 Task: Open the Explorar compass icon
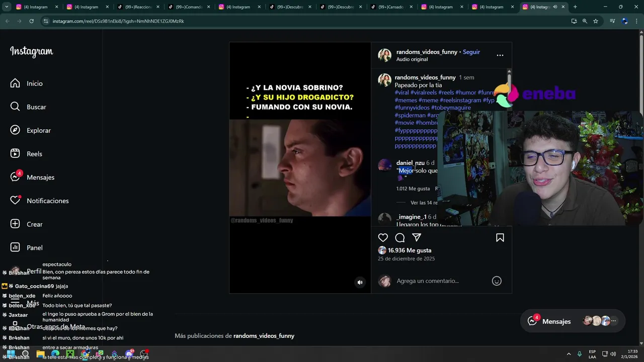click(x=15, y=130)
